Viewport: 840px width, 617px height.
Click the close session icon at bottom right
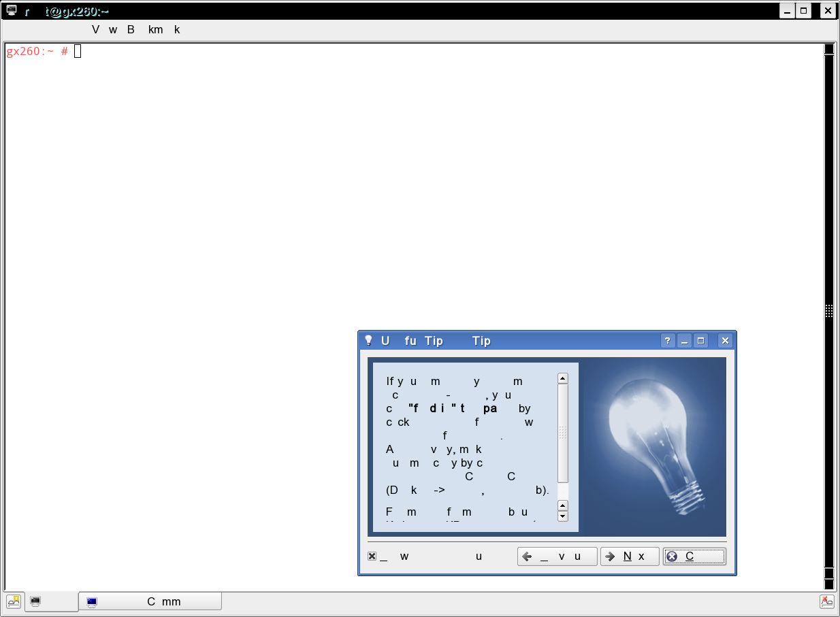coord(826,601)
